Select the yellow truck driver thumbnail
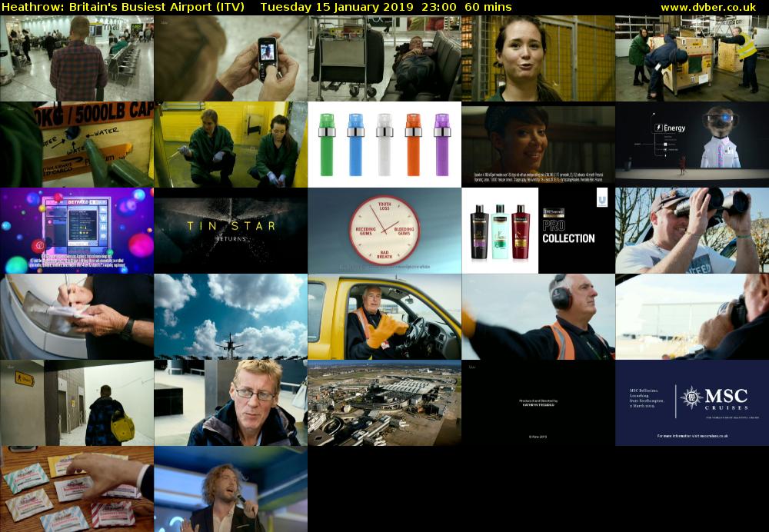 click(x=384, y=317)
